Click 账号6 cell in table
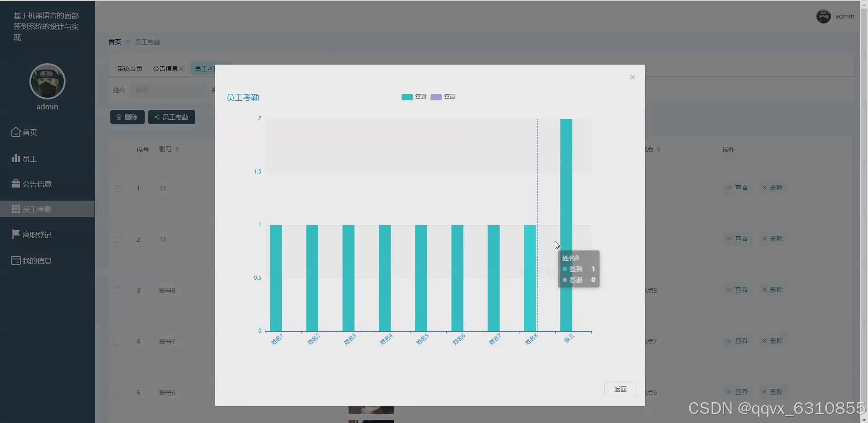 167,392
